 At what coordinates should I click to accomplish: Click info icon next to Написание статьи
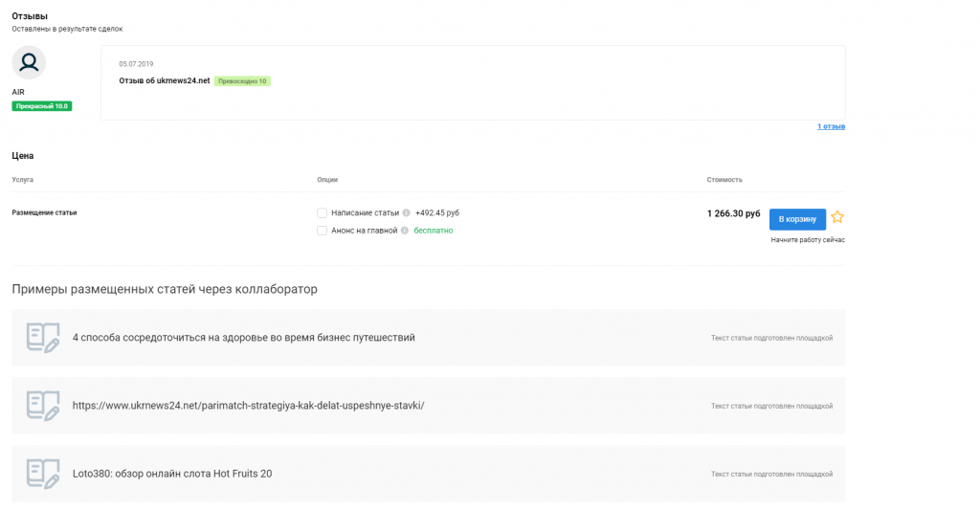tap(407, 213)
